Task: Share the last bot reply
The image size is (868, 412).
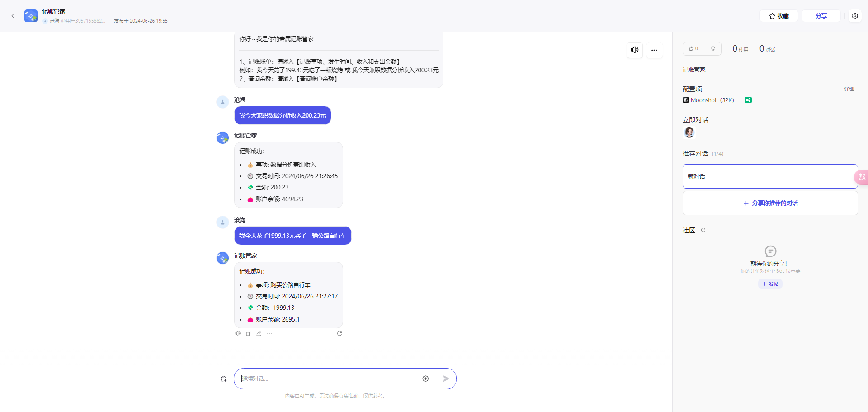Action: [x=259, y=333]
